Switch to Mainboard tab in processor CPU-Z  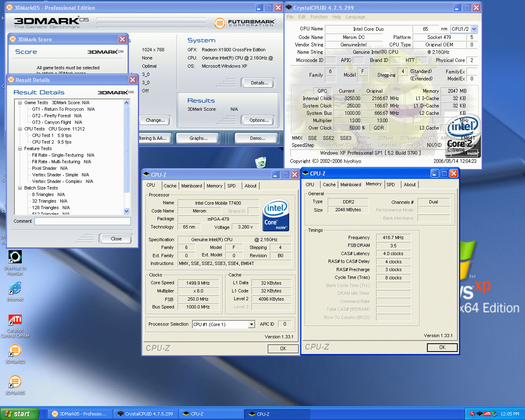point(192,186)
